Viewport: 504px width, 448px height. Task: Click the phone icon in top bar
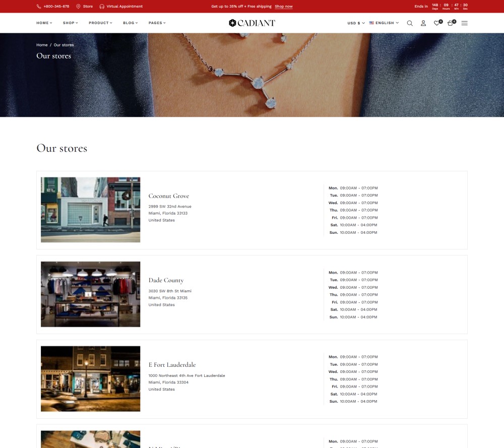(39, 7)
